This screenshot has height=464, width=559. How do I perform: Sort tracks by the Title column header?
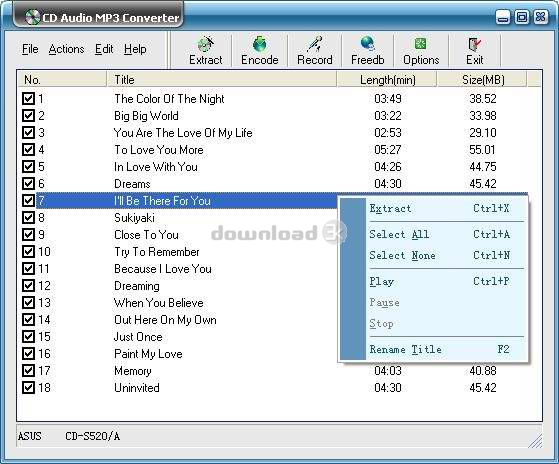[221, 79]
